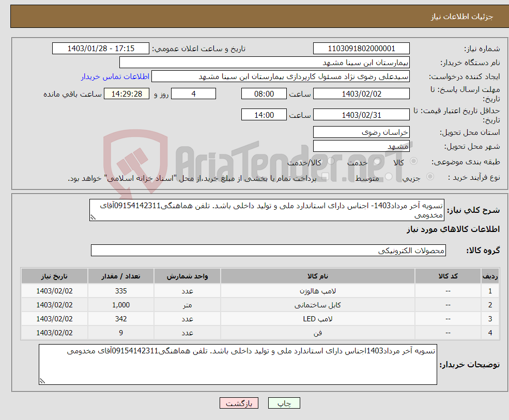Click the need number field 1103091802000001
The width and height of the screenshot is (509, 420).
[x=361, y=49]
